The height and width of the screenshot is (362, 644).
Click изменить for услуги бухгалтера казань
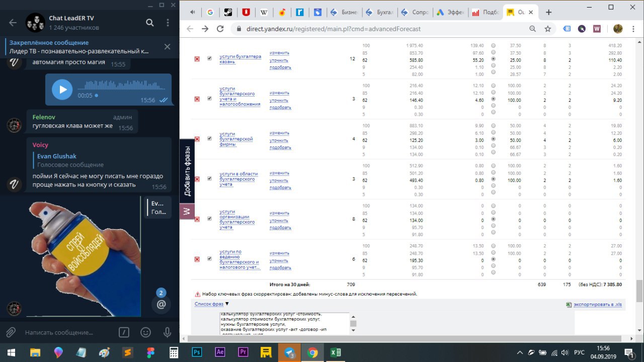279,53
